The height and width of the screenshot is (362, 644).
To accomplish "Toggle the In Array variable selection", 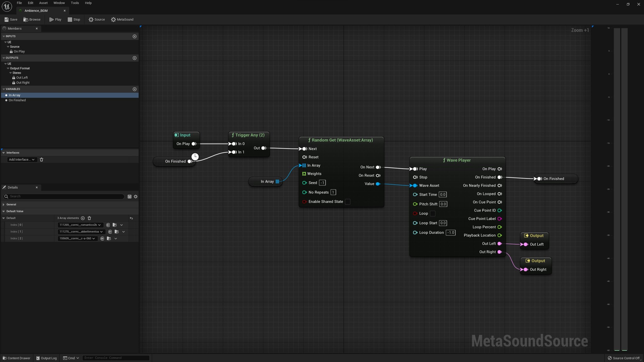I will click(x=14, y=95).
